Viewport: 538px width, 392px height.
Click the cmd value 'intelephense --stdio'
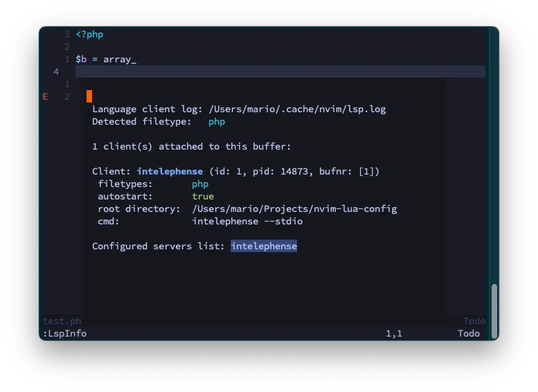click(x=247, y=222)
